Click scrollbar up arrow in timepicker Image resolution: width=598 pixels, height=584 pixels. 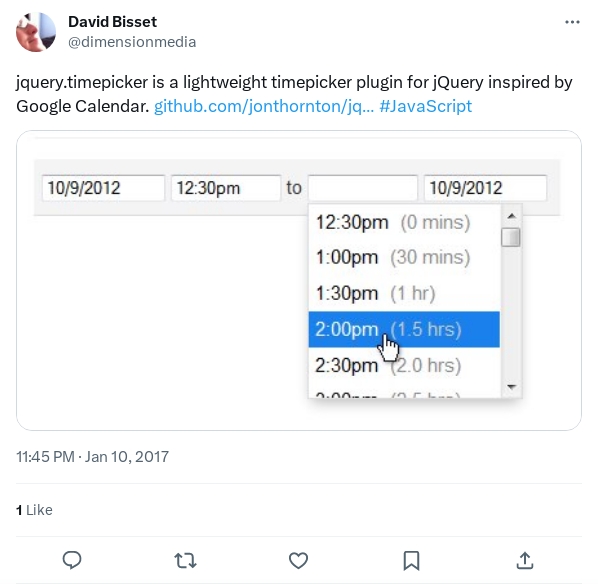click(511, 216)
